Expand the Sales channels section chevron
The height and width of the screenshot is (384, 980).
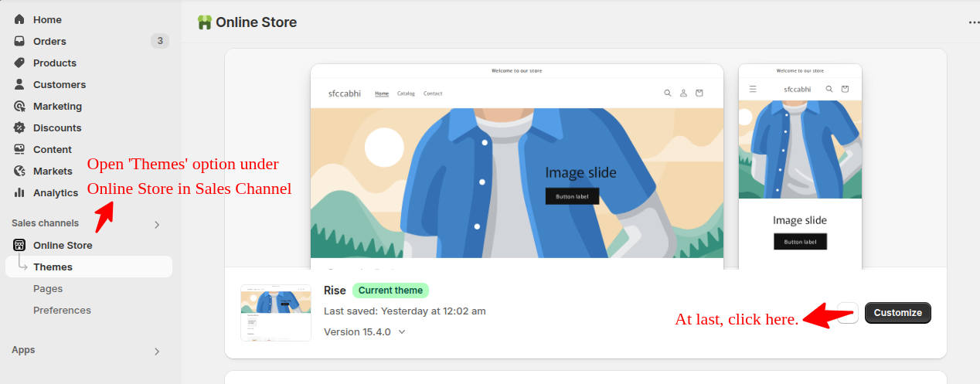(x=157, y=224)
